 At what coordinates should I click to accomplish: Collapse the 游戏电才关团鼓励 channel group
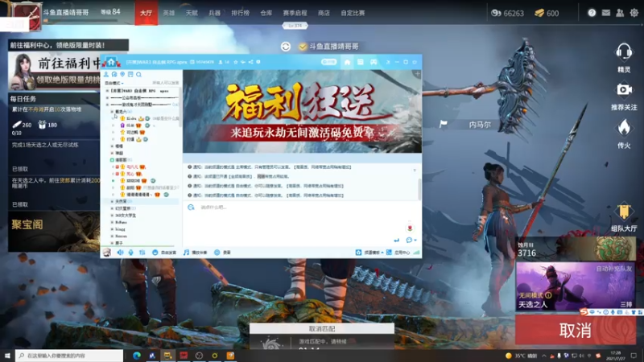108,105
